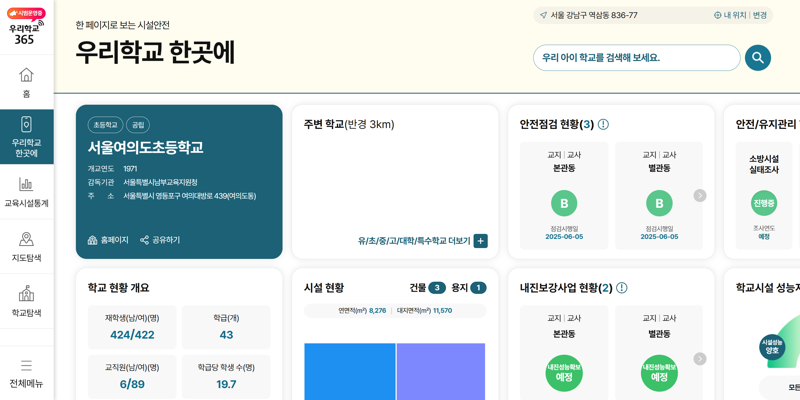Click the 우리학교 365 logo
The width and height of the screenshot is (800, 400).
[25, 27]
